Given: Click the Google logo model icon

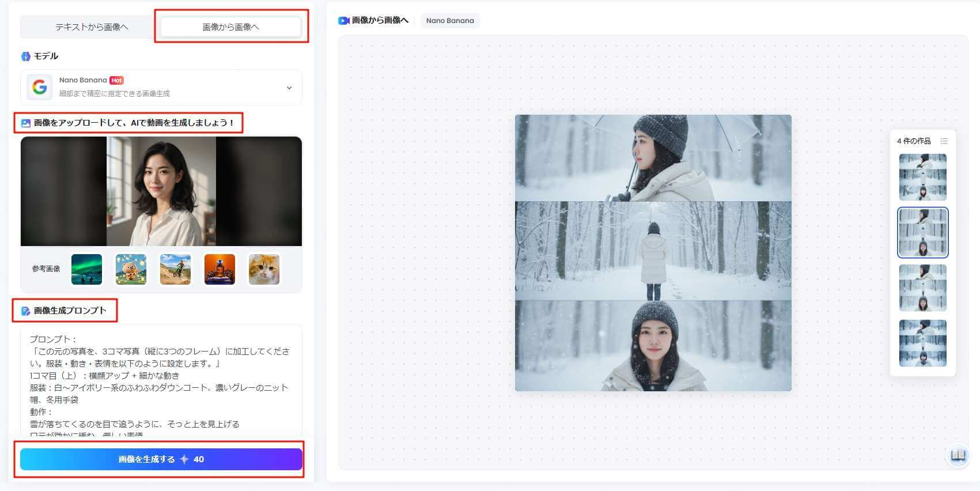Looking at the screenshot, I should coord(40,88).
